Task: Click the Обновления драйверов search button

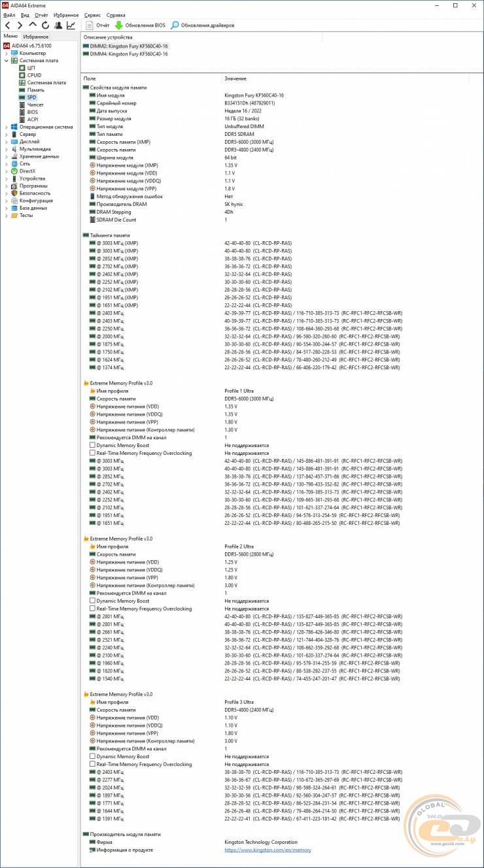Action: point(202,25)
